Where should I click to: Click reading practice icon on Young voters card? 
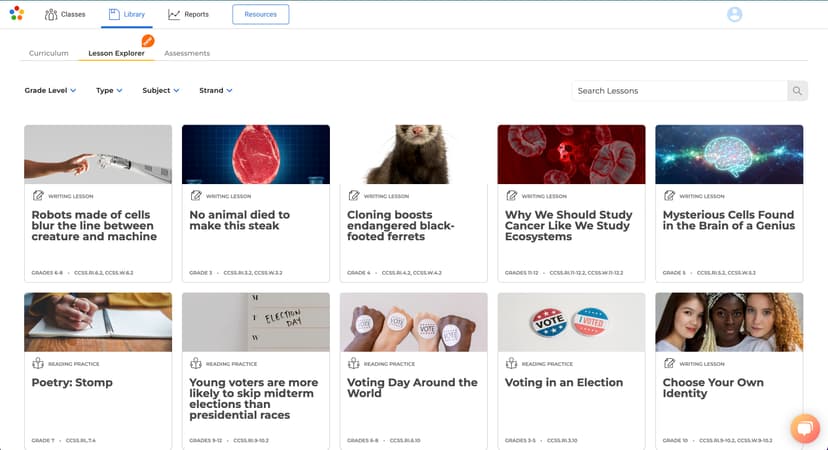[x=196, y=363]
